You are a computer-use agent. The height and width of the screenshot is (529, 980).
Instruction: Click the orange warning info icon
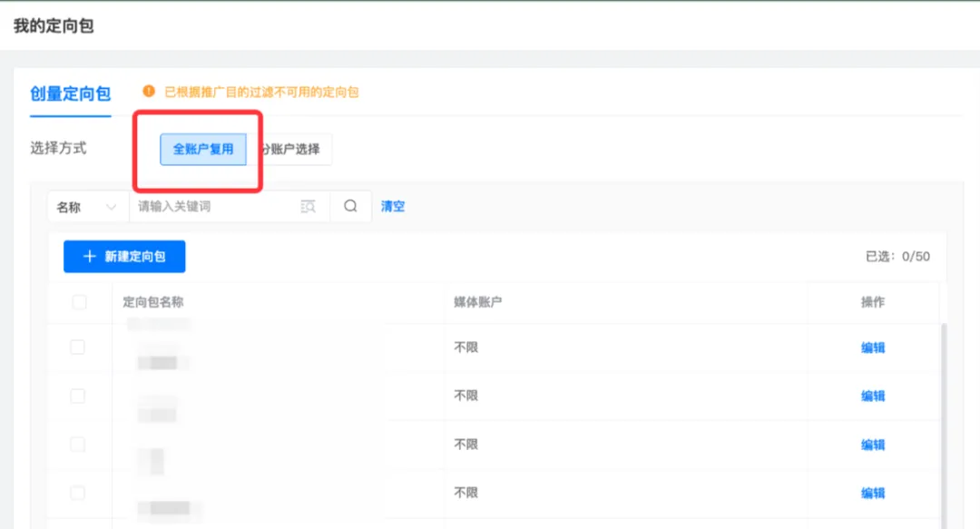click(149, 92)
